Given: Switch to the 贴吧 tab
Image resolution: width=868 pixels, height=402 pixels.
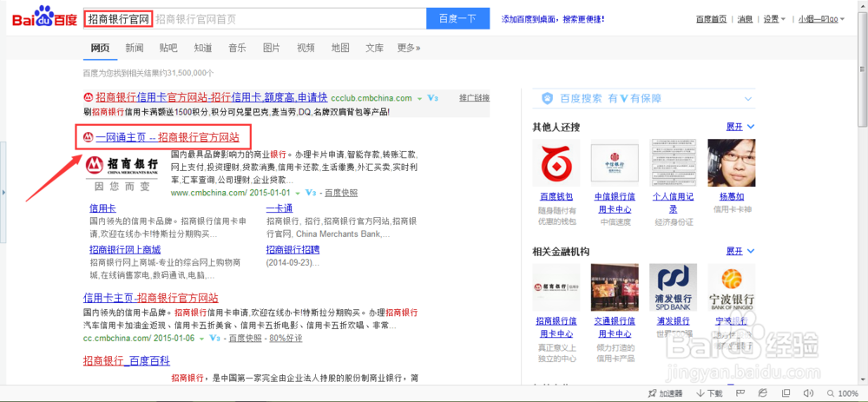Looking at the screenshot, I should 168,48.
